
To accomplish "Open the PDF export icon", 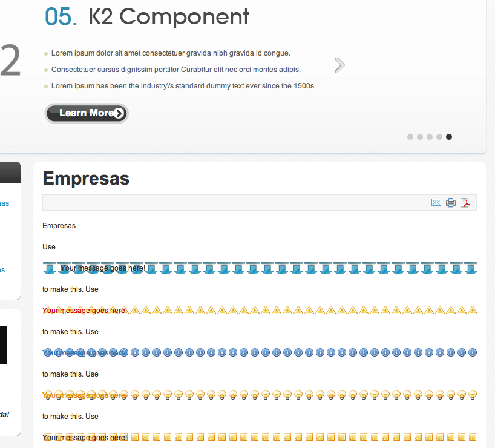I will coord(465,203).
